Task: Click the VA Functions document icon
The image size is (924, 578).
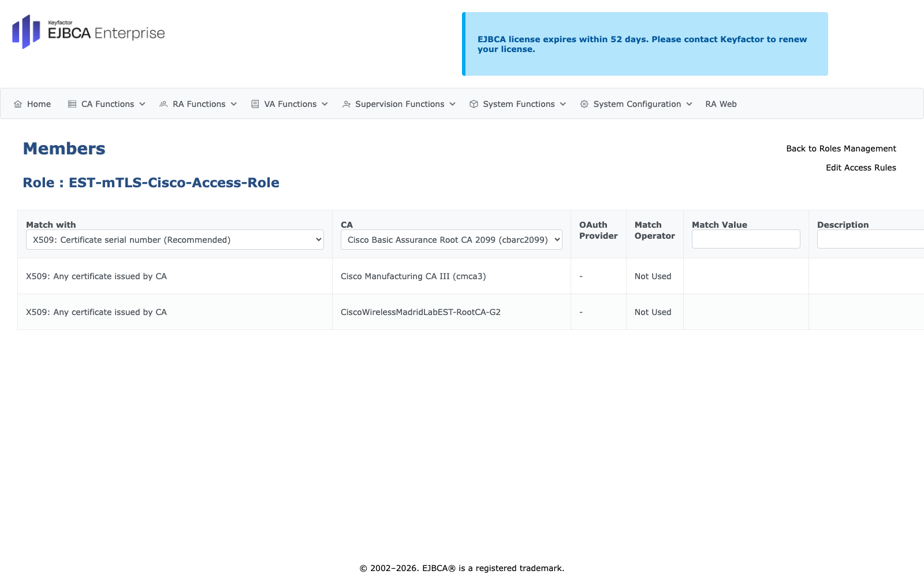Action: pyautogui.click(x=255, y=104)
